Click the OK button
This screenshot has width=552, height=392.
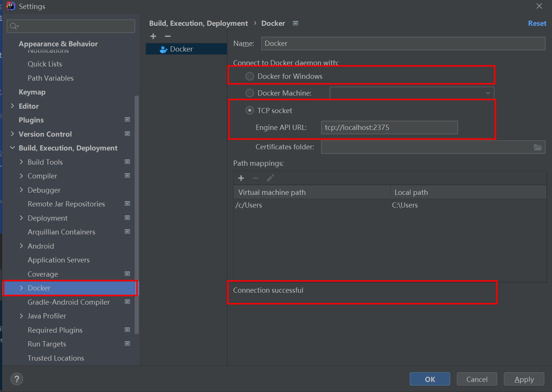click(x=430, y=379)
